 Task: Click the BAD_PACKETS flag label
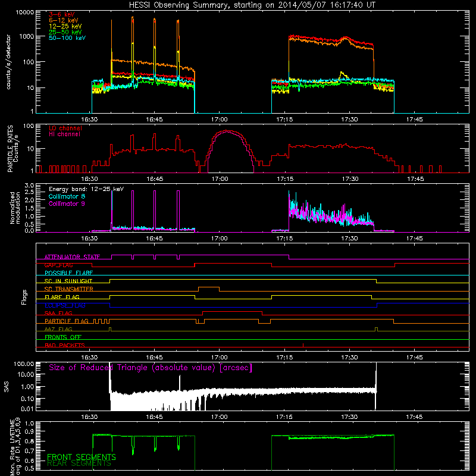(65, 345)
